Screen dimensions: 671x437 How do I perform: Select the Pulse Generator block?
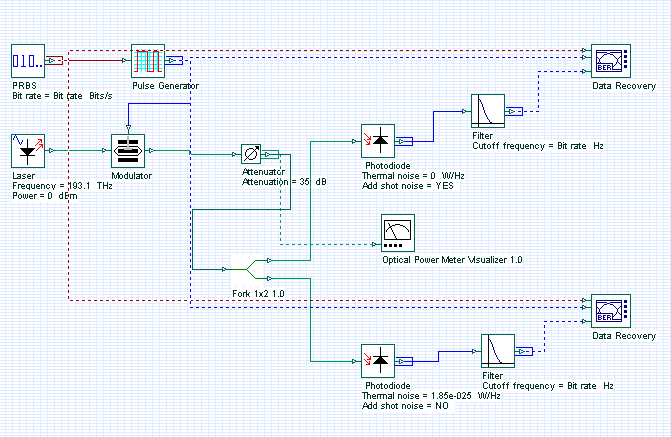click(x=148, y=61)
